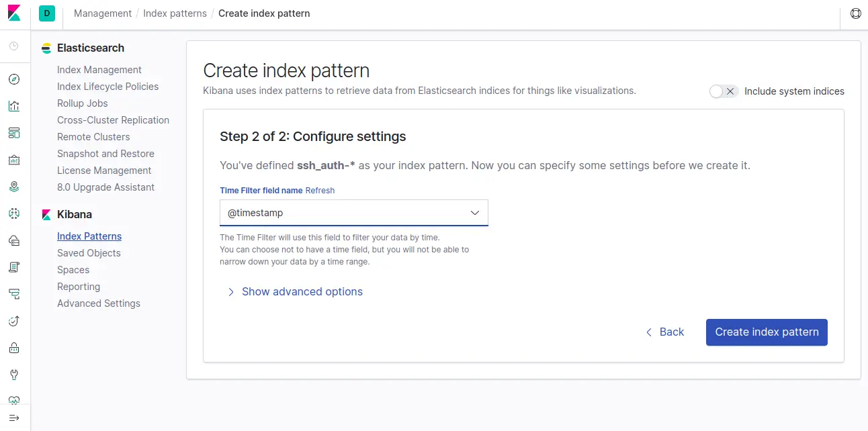Toggle Include system indices switch
This screenshot has width=868, height=431.
pyautogui.click(x=724, y=91)
